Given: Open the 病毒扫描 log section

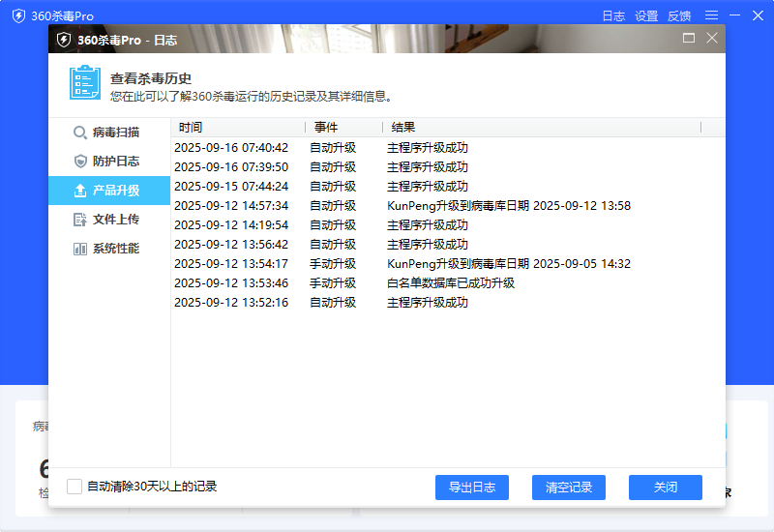Looking at the screenshot, I should [108, 133].
